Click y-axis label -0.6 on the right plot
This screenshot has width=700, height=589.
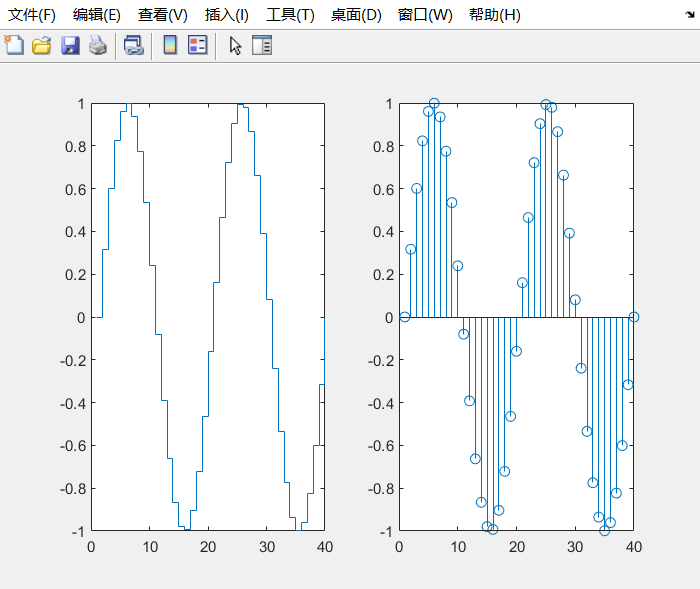[381, 446]
